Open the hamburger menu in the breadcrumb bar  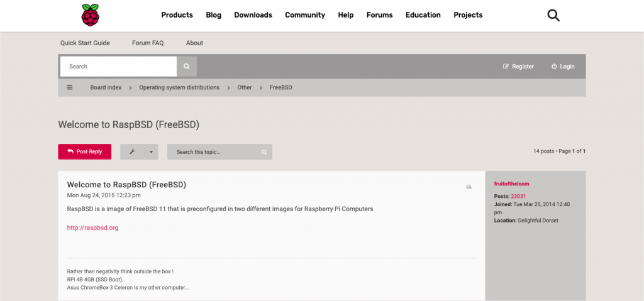(70, 87)
